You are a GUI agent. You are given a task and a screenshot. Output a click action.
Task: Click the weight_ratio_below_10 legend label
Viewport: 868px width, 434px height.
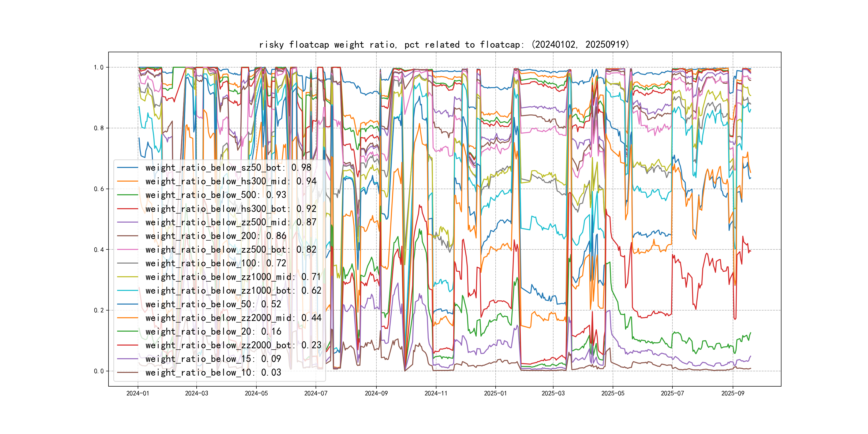pyautogui.click(x=213, y=373)
